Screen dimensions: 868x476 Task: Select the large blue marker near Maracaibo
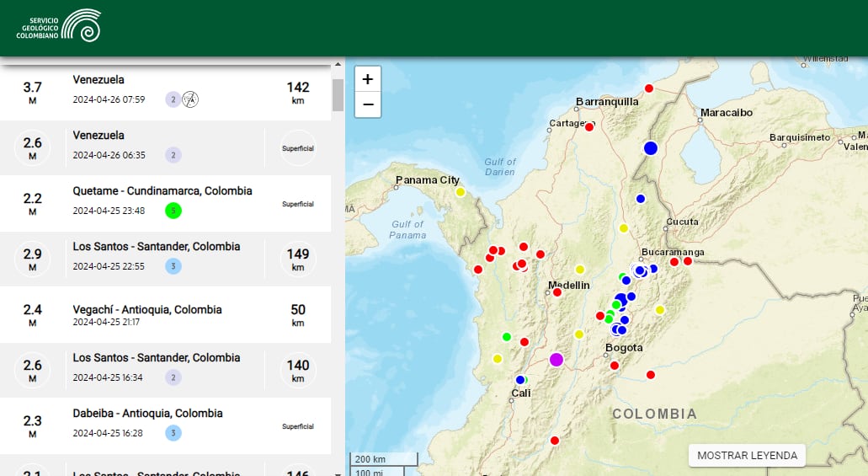tap(651, 148)
